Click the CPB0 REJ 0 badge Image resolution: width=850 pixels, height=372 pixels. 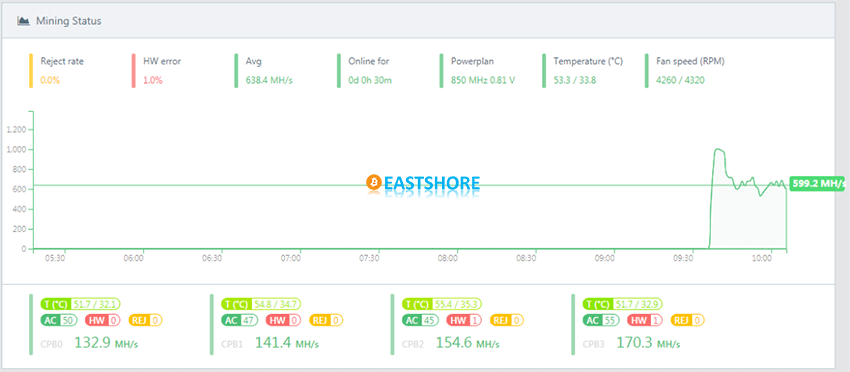point(146,320)
